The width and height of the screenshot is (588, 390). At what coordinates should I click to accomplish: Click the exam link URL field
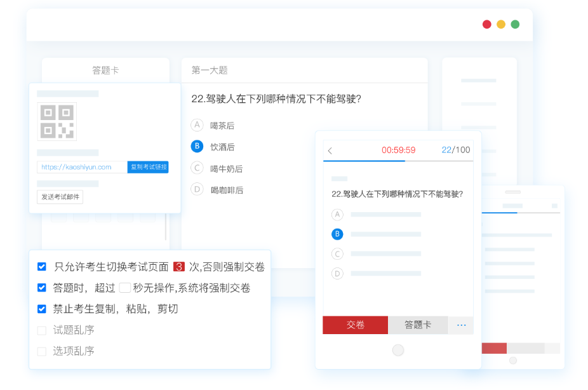[x=82, y=167]
